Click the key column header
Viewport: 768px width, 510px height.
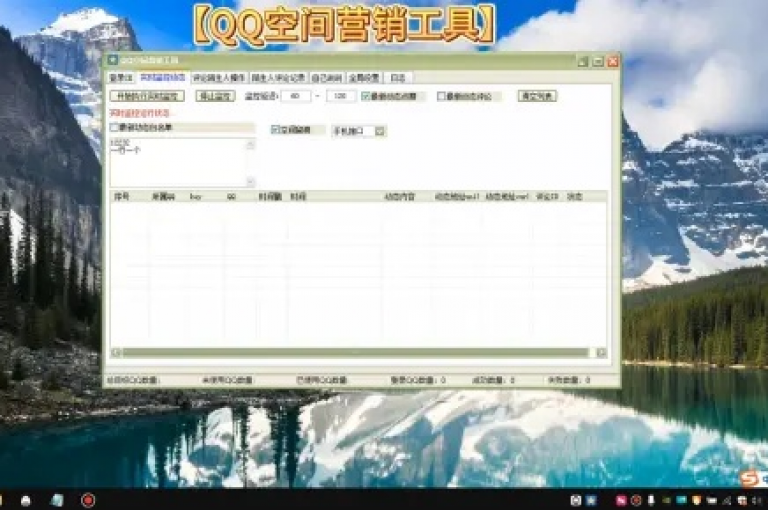pos(195,196)
